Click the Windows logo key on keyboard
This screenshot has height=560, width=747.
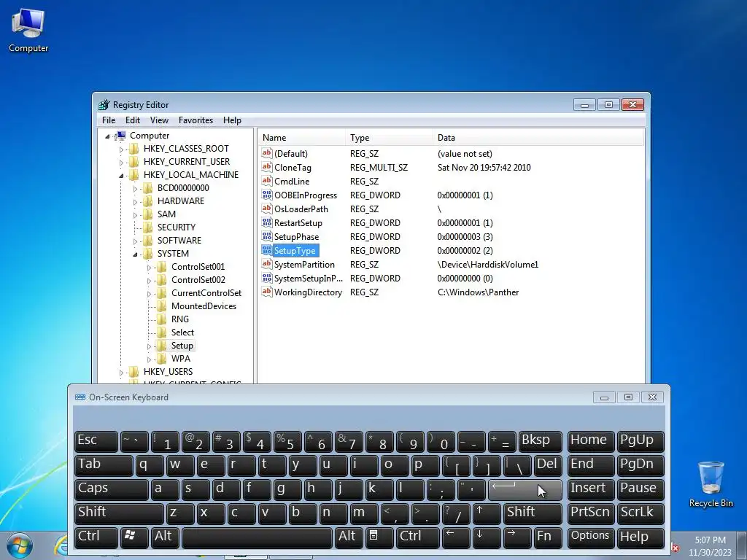pos(134,537)
